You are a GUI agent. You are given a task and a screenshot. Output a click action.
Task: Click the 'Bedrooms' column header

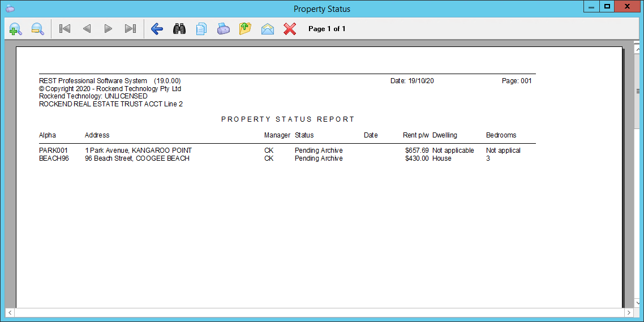tap(501, 135)
